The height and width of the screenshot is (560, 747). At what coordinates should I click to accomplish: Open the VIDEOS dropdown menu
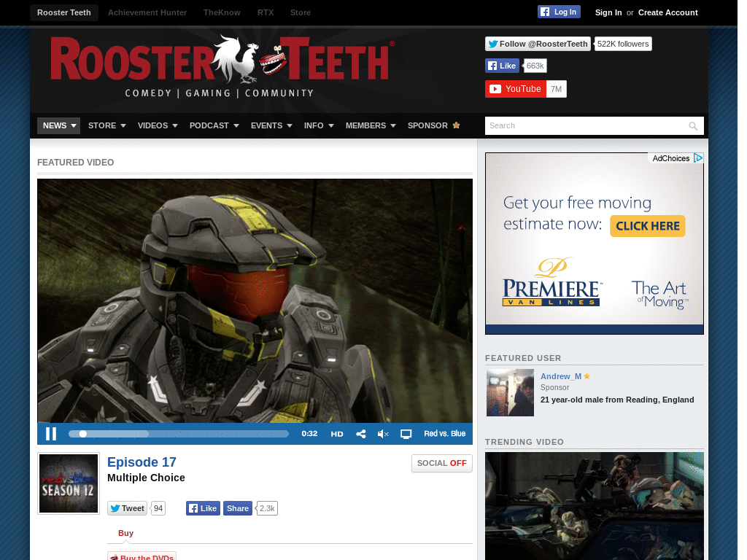tap(158, 125)
